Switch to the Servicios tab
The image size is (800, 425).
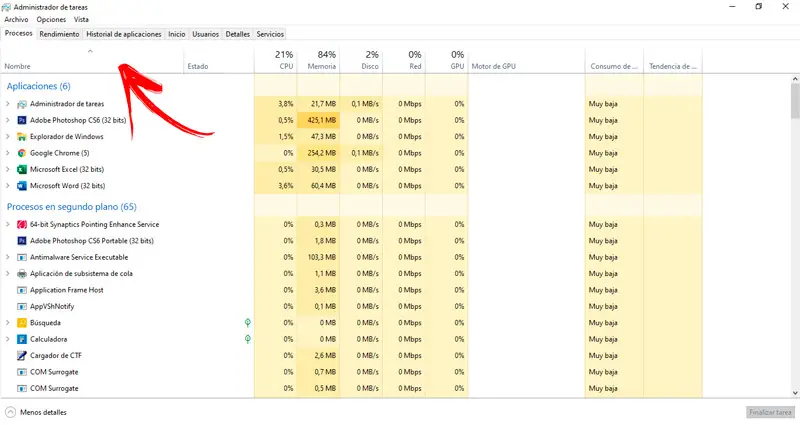click(270, 34)
